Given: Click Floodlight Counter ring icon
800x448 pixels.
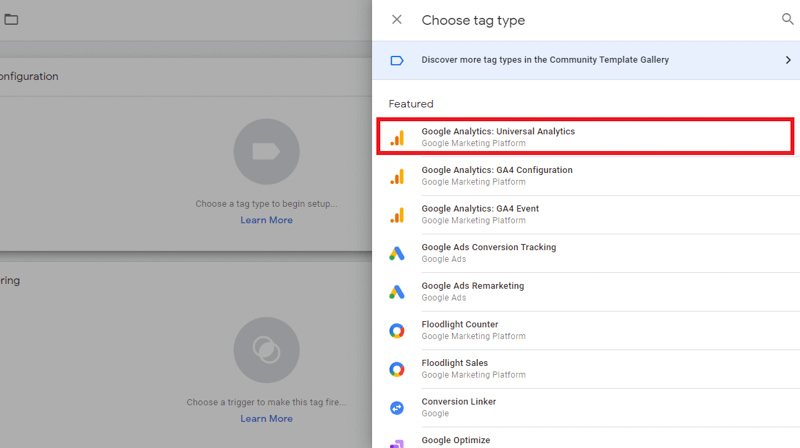Looking at the screenshot, I should tap(397, 331).
